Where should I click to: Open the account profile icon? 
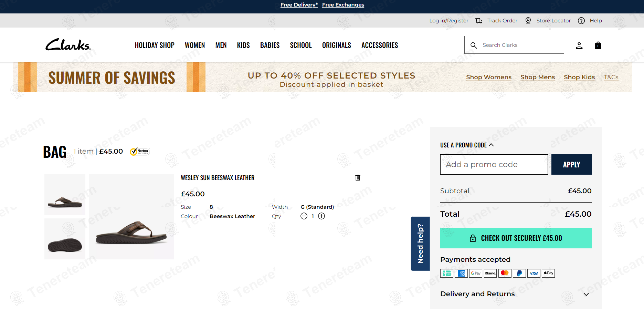pyautogui.click(x=579, y=45)
